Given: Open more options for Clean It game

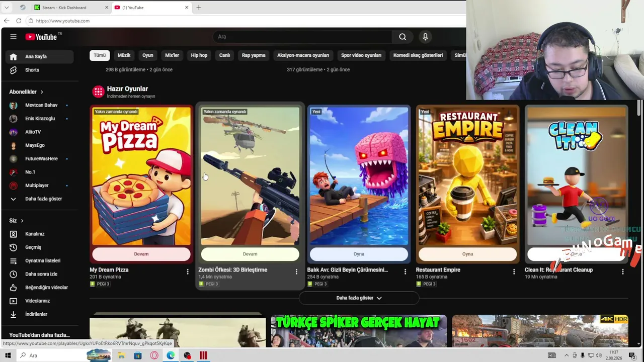Looking at the screenshot, I should point(623,272).
